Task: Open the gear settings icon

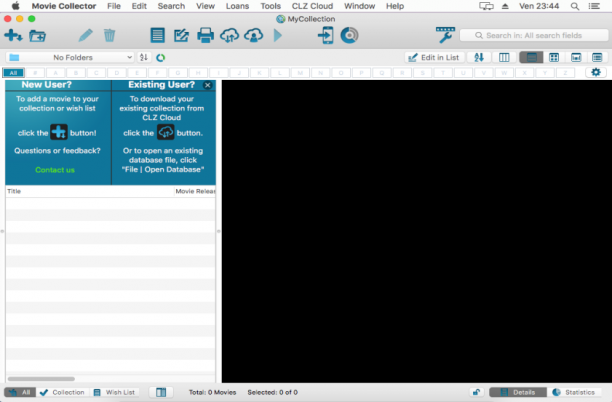Action: [596, 72]
